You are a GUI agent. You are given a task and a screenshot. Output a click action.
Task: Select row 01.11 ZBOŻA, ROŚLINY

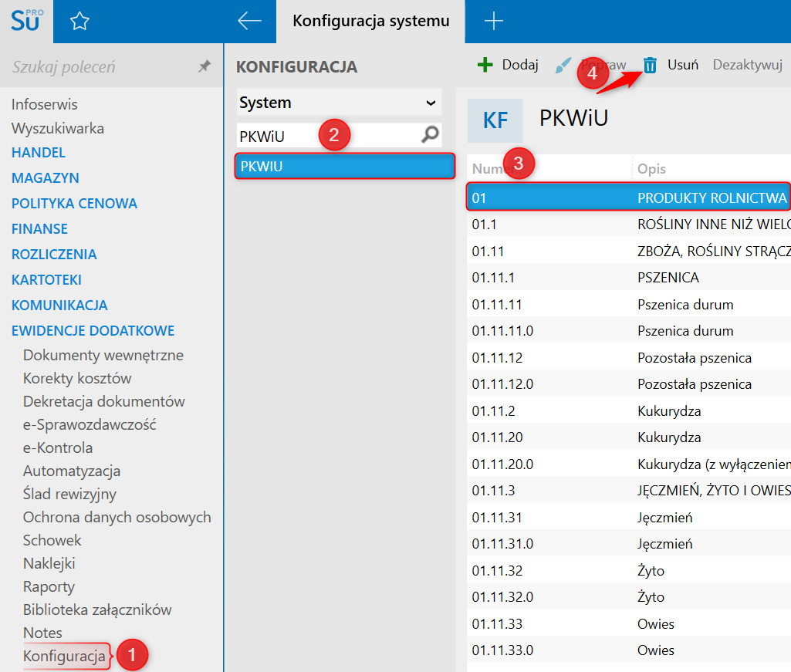coord(629,251)
